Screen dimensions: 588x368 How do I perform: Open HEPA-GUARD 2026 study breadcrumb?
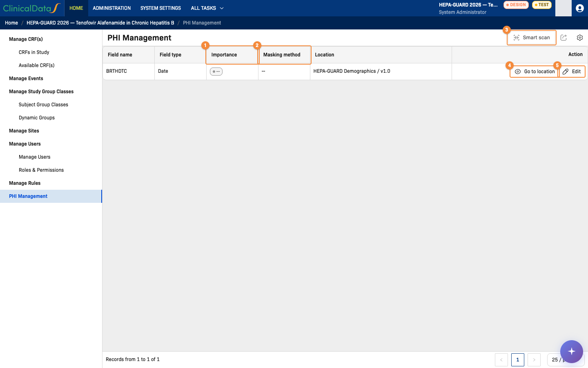pyautogui.click(x=100, y=23)
